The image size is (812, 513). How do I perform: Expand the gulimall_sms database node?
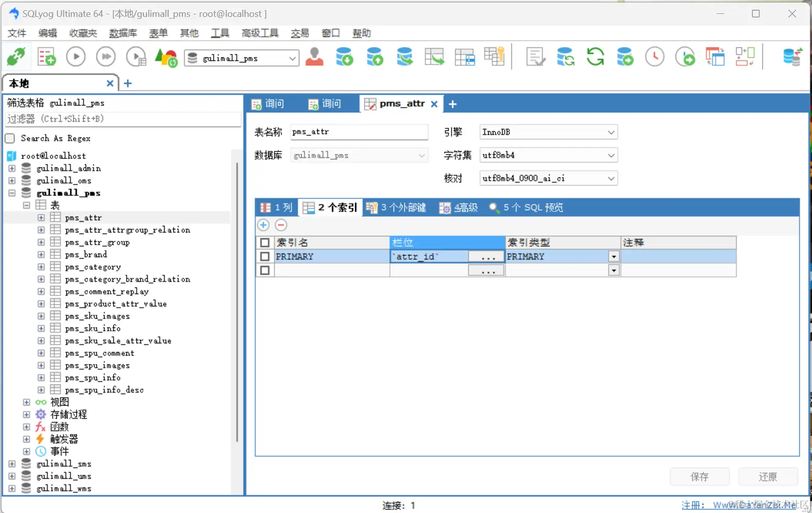12,464
